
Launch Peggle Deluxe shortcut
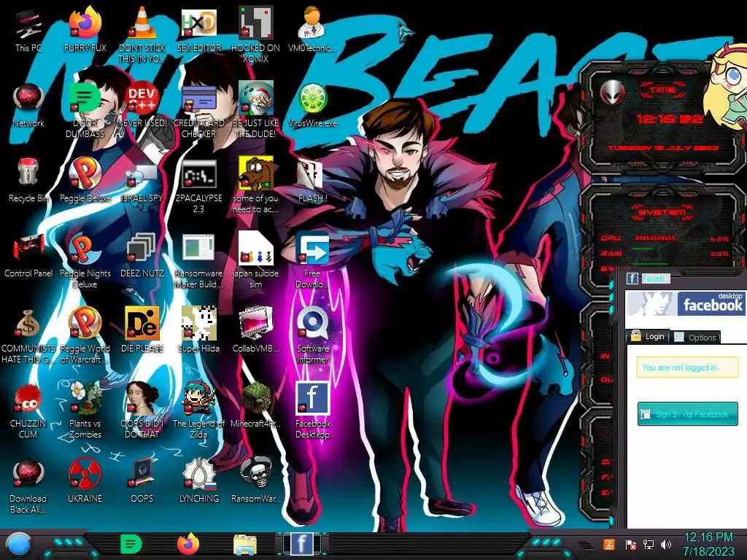pyautogui.click(x=85, y=174)
